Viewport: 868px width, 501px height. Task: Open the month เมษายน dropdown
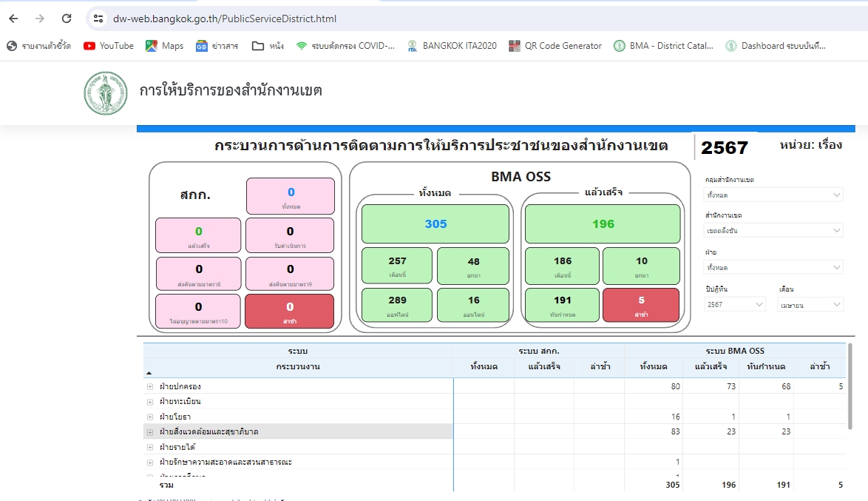pyautogui.click(x=810, y=304)
